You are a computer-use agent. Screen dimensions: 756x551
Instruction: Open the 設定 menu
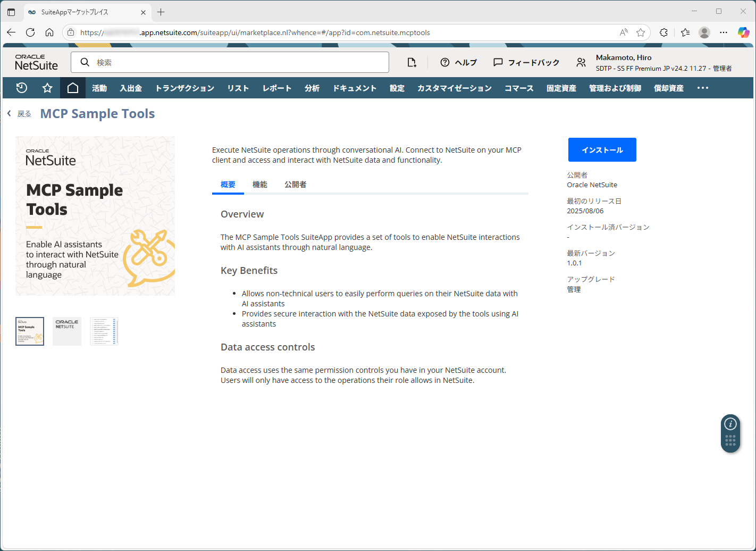397,88
